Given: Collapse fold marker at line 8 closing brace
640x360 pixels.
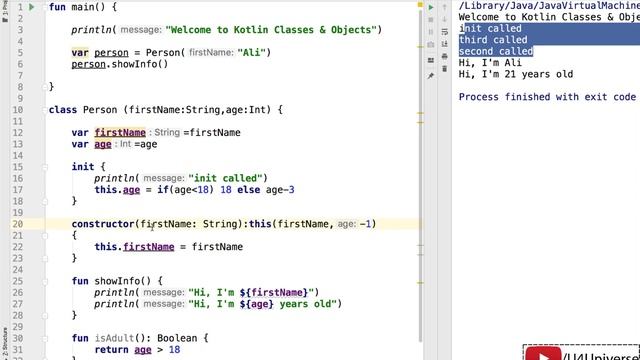Looking at the screenshot, I should pyautogui.click(x=44, y=87).
